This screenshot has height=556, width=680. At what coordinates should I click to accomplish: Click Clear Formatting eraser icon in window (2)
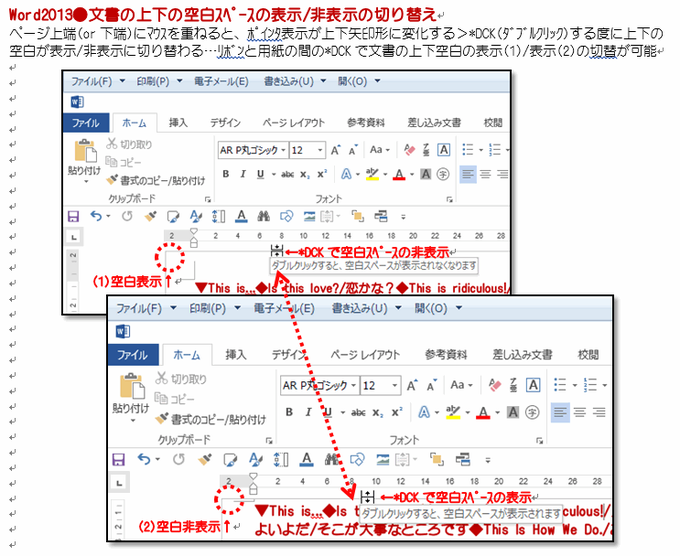495,385
